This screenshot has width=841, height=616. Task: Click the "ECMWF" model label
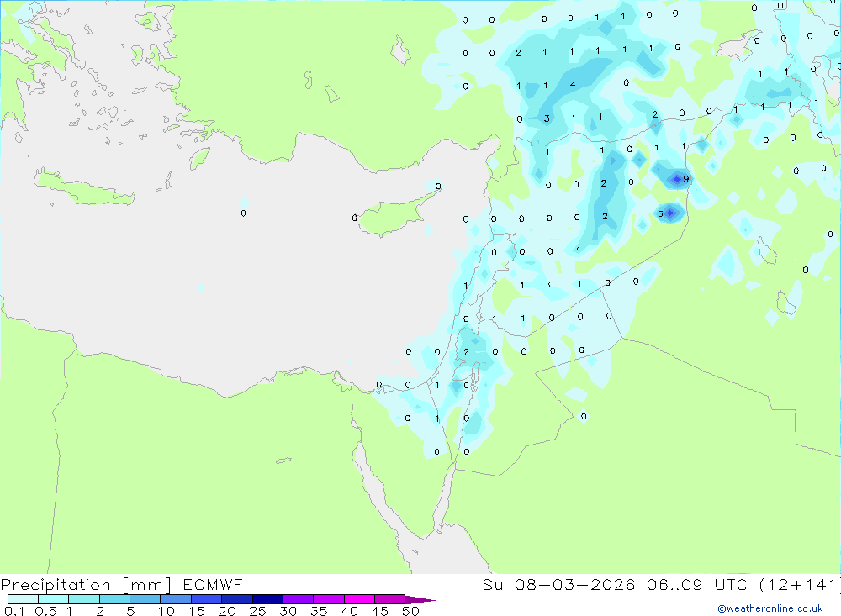click(x=213, y=584)
